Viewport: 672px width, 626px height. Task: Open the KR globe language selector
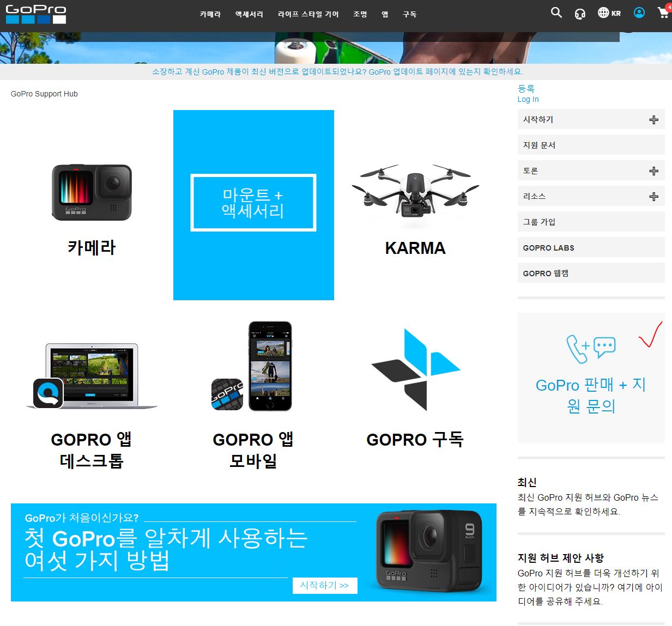pos(609,13)
